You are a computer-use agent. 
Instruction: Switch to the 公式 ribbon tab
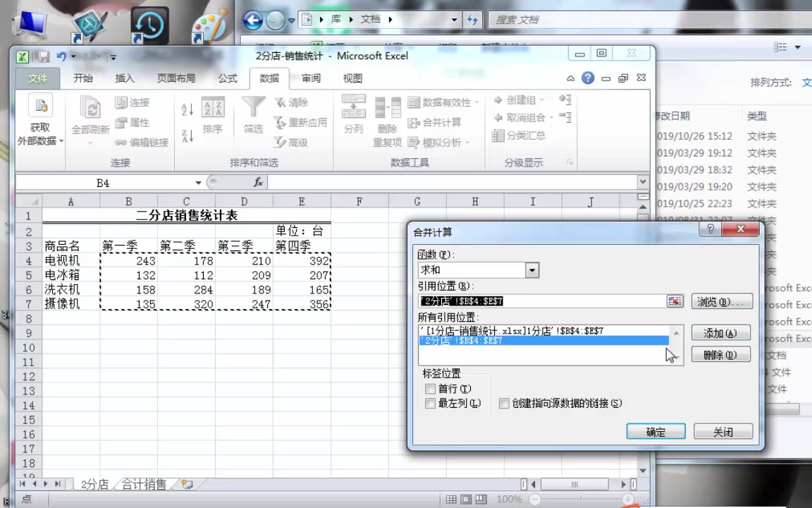tap(227, 78)
